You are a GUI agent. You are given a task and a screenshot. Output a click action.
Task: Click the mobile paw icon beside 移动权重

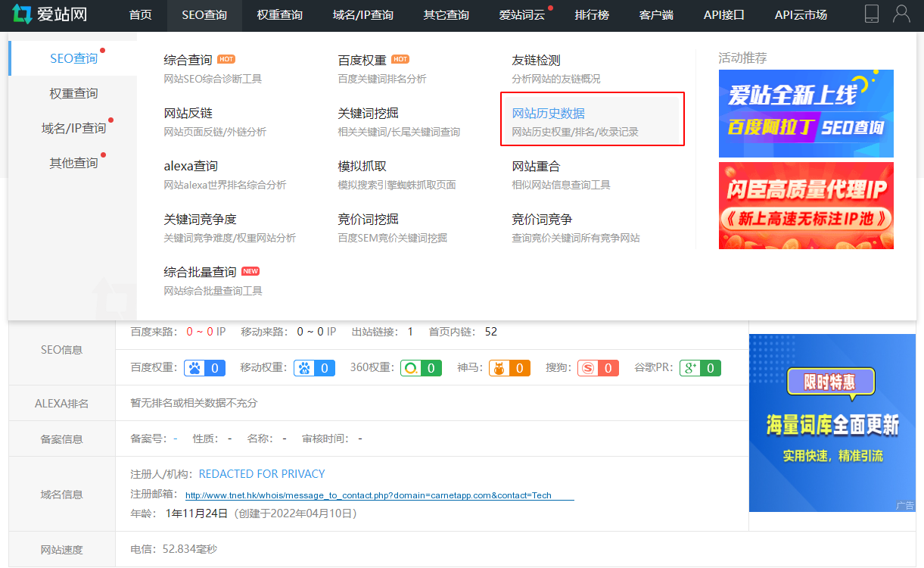(305, 368)
